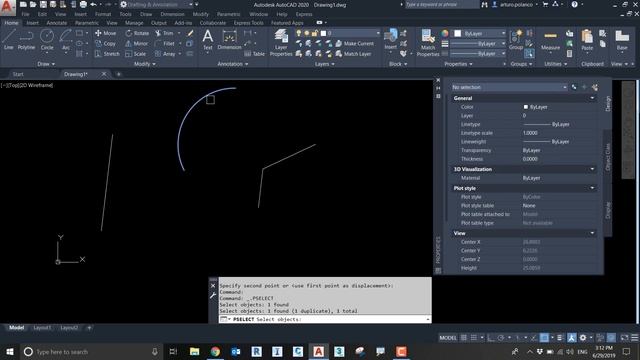The image size is (640, 360).
Task: Select the Arc tool
Action: [x=66, y=40]
